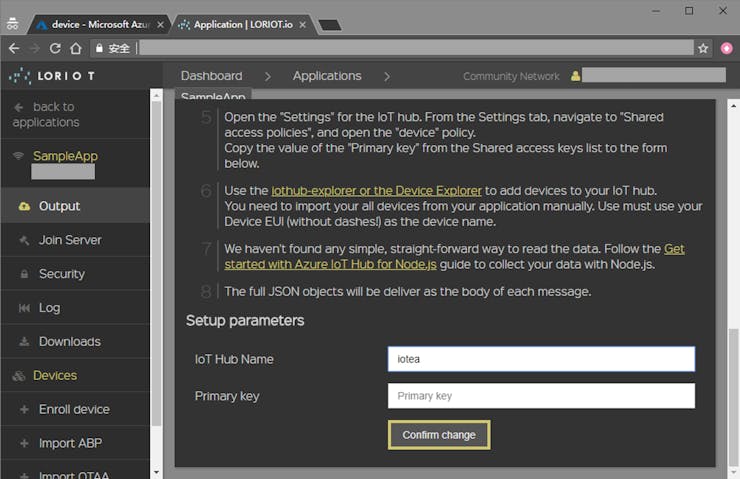The height and width of the screenshot is (479, 740).
Task: Click the browser forward arrow
Action: point(34,48)
